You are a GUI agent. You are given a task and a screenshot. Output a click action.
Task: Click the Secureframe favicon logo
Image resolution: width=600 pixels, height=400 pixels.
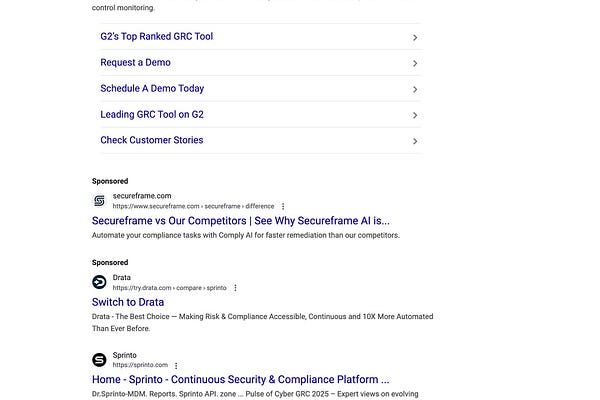[99, 201]
